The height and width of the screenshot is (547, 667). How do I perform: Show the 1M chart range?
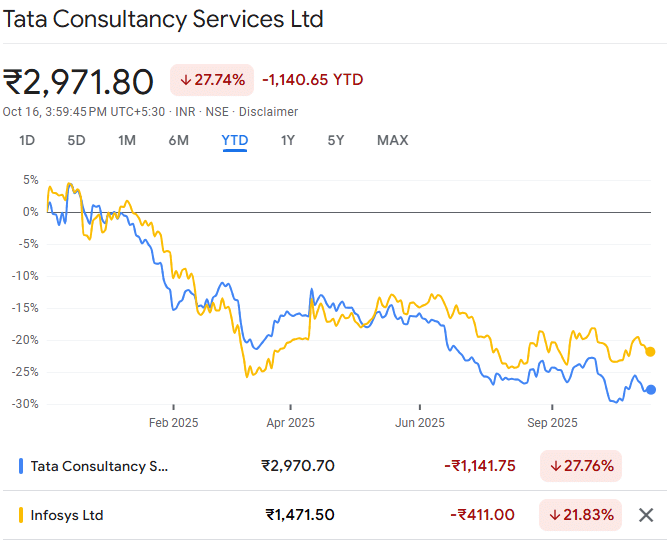127,140
